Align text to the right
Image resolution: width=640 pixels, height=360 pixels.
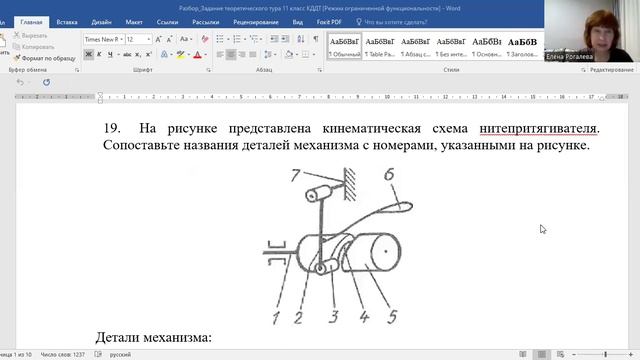[x=242, y=54]
